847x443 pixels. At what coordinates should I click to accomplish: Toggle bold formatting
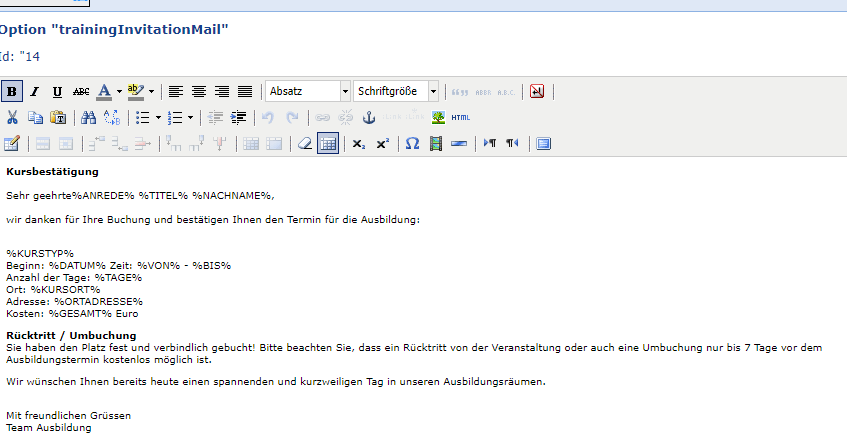coord(12,91)
